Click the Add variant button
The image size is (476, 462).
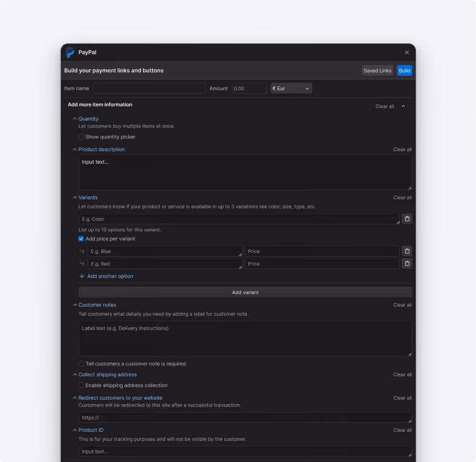(x=245, y=292)
